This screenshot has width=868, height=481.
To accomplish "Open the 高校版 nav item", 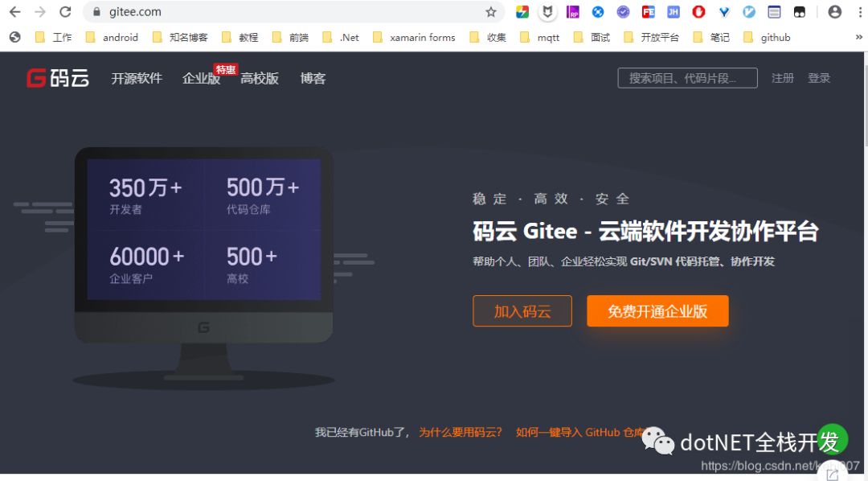I will click(260, 78).
